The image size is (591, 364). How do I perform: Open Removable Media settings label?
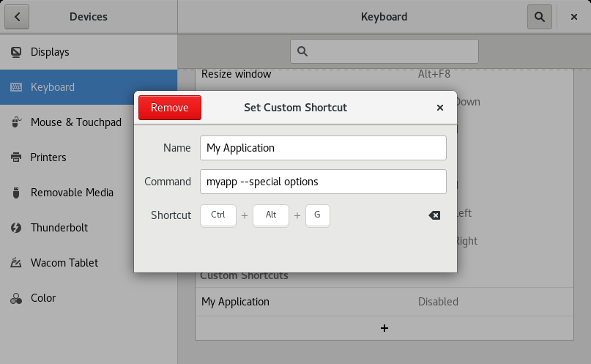72,193
